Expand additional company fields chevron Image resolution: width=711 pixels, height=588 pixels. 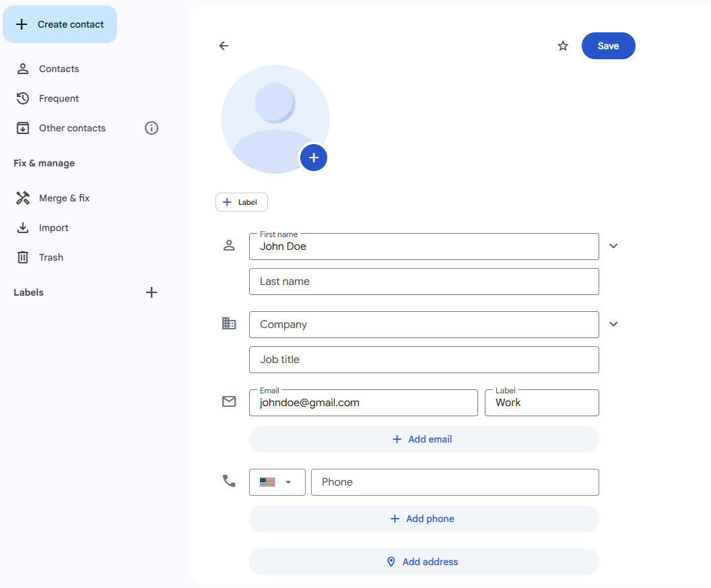coord(613,324)
